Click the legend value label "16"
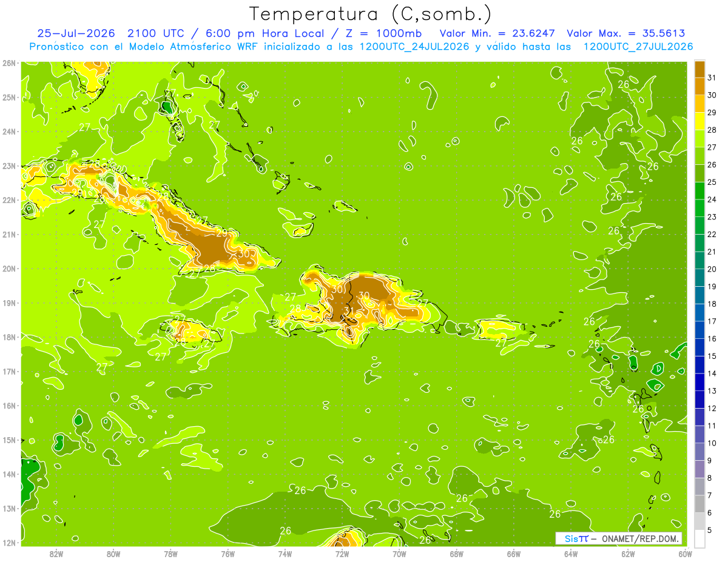This screenshot has height=562, width=728. coord(712,339)
